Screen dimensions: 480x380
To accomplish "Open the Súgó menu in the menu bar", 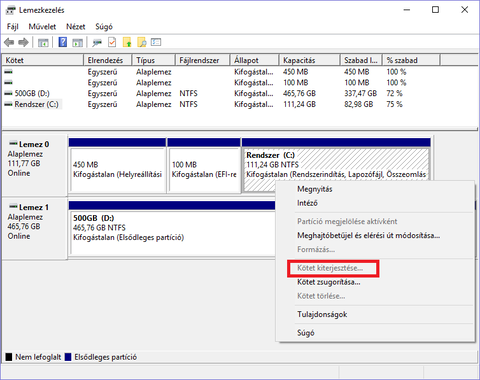I will [x=104, y=27].
